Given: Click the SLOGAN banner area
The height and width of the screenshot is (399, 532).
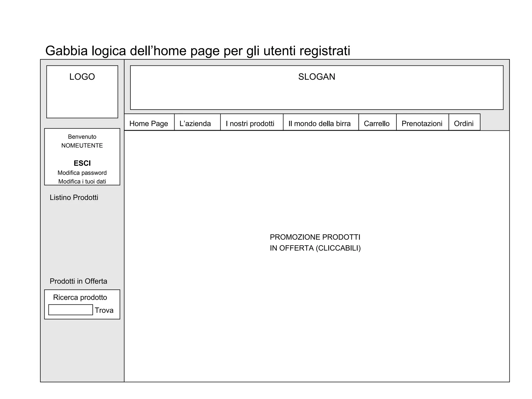Looking at the screenshot, I should click(316, 87).
